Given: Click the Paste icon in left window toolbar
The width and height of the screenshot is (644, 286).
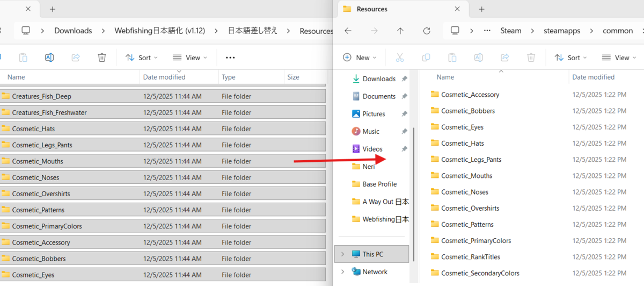Looking at the screenshot, I should tap(23, 58).
